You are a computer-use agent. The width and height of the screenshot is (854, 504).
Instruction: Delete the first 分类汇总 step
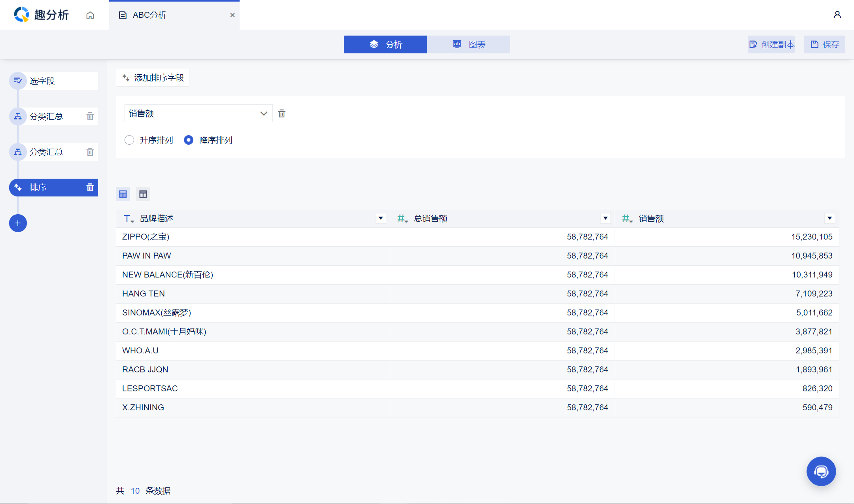click(x=90, y=116)
